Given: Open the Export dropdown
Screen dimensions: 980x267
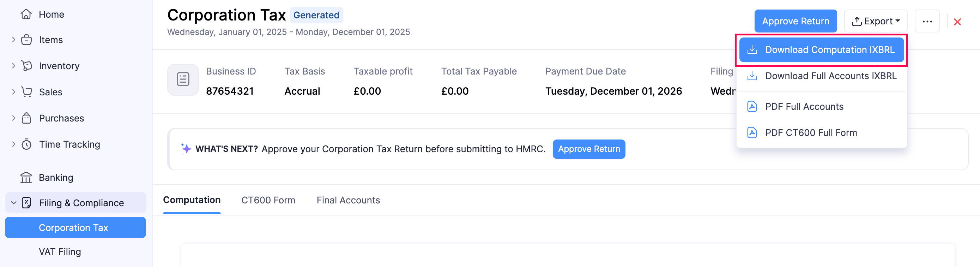Looking at the screenshot, I should coord(875,21).
